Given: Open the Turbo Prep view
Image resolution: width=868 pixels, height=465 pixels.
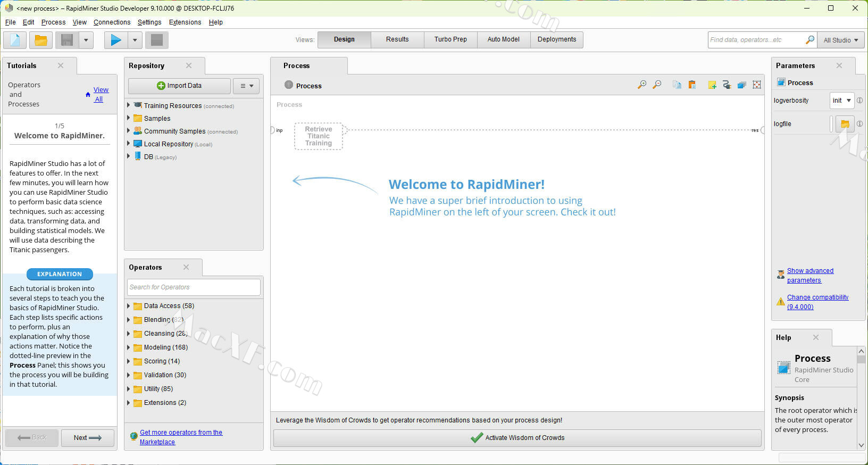Looking at the screenshot, I should [450, 39].
